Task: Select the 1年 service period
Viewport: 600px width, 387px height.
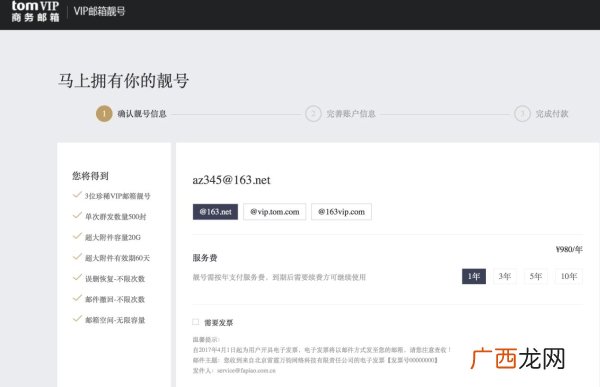Action: [x=474, y=276]
